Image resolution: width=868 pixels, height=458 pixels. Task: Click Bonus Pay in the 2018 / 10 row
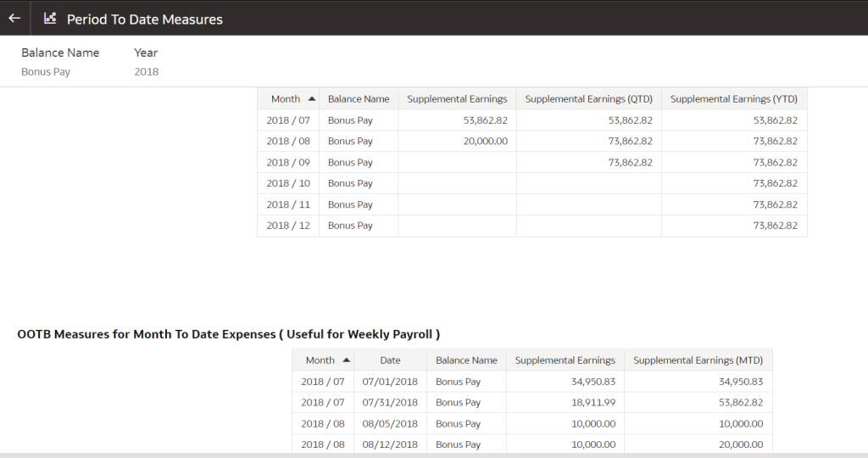click(350, 183)
